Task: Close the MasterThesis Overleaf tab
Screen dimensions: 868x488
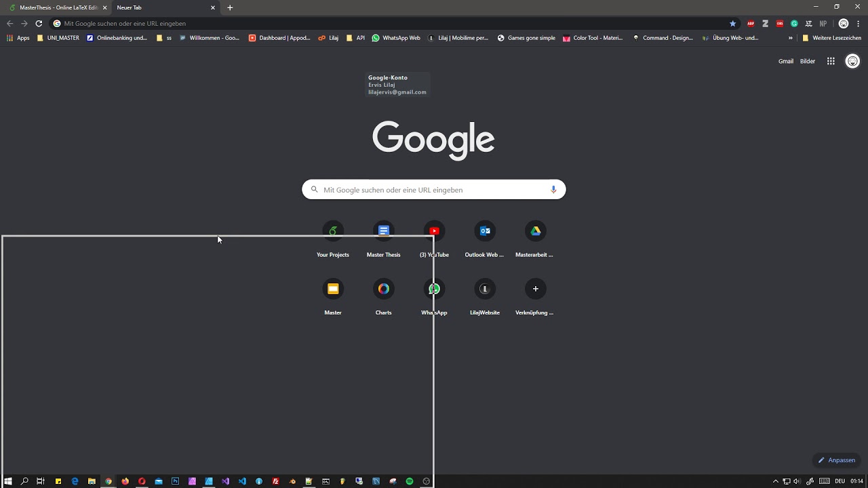Action: [x=105, y=7]
